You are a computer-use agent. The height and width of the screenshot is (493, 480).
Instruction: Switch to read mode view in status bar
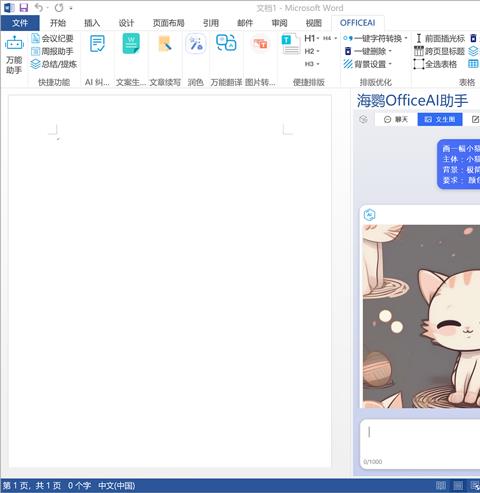pos(441,485)
